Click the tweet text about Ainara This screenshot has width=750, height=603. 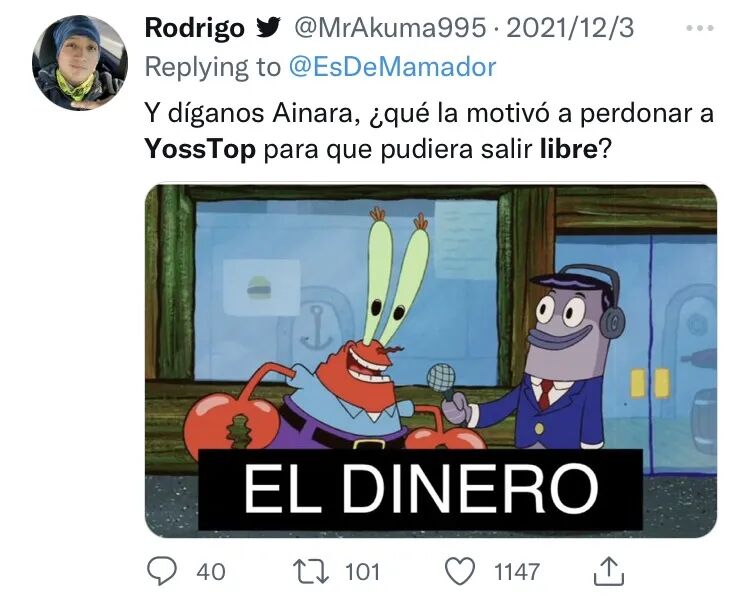(429, 132)
